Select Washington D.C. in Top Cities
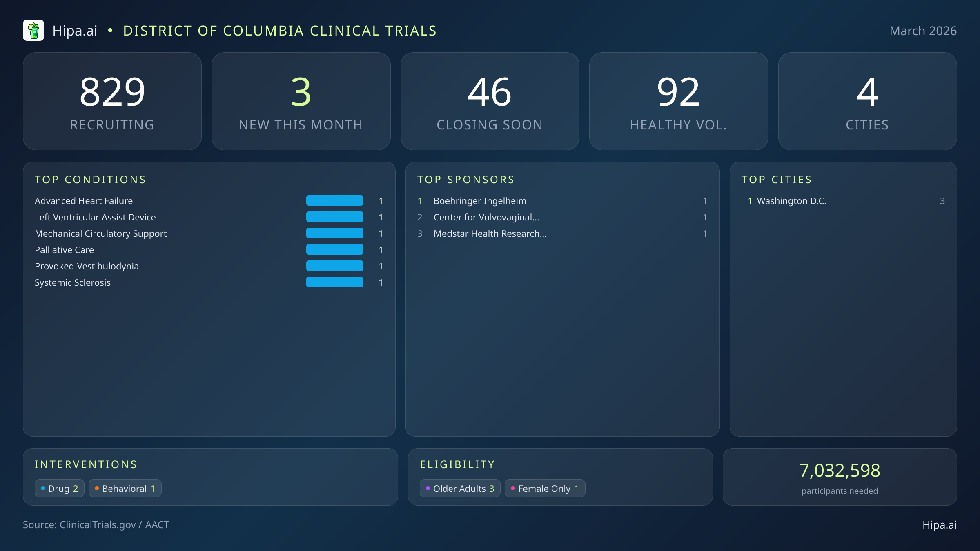 point(791,200)
